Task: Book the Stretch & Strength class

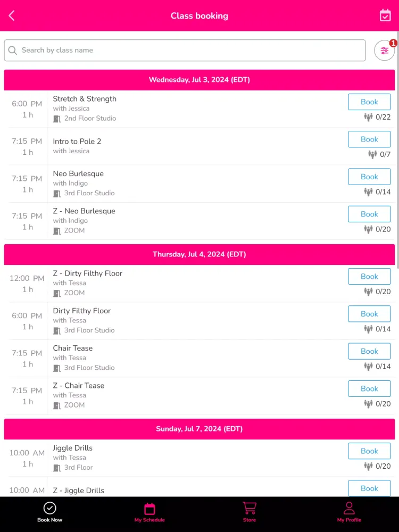Action: click(x=369, y=102)
